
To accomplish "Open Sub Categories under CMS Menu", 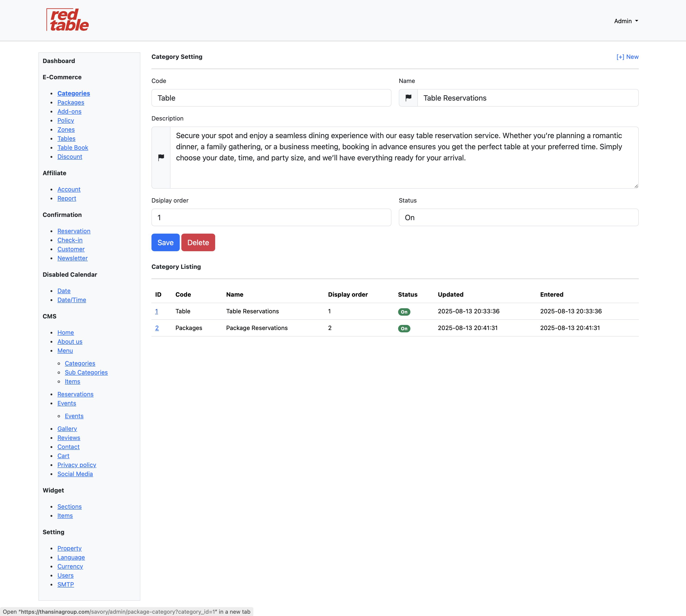I will pyautogui.click(x=86, y=372).
